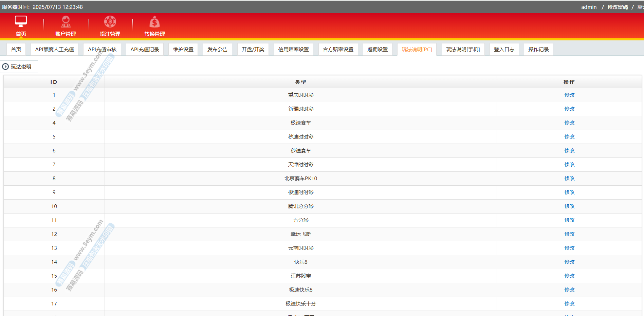Screen dimensions: 644x316
Task: Click the 首页 monitor icon
Action: point(21,21)
